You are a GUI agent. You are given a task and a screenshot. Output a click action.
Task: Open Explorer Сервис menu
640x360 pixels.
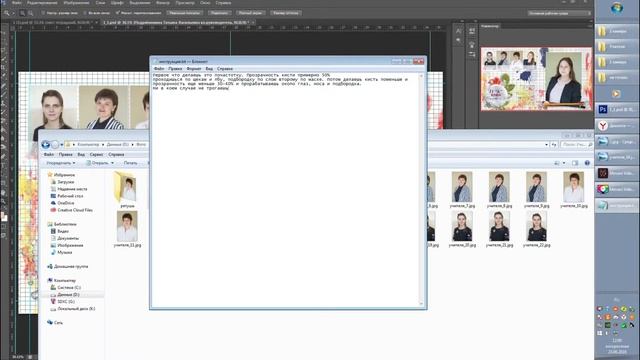pos(96,155)
